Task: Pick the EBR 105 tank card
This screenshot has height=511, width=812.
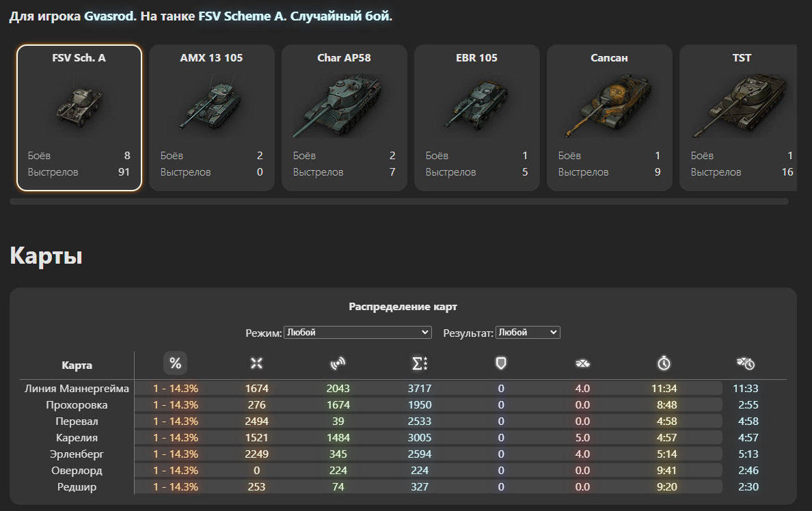Action: [x=477, y=118]
